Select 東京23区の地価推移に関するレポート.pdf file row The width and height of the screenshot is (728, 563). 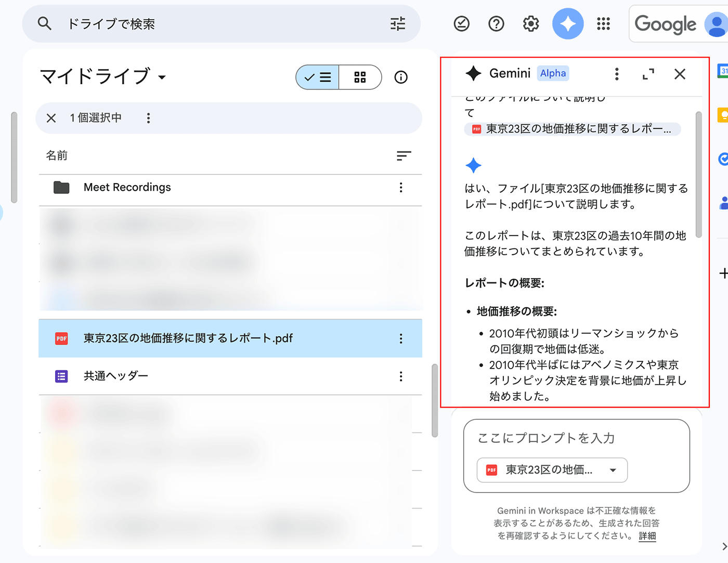pos(230,338)
